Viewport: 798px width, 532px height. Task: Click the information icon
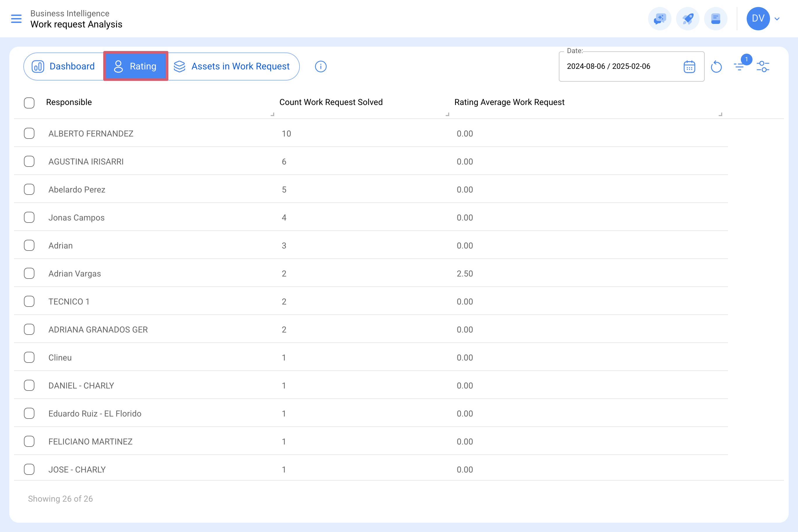click(321, 66)
